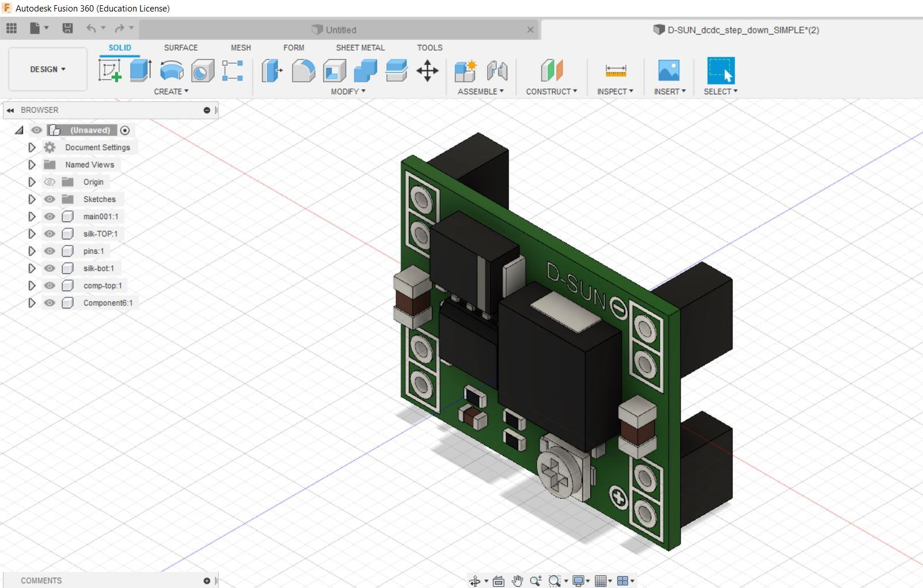923x588 pixels.
Task: Toggle visibility of the Origin folder
Action: pos(50,182)
